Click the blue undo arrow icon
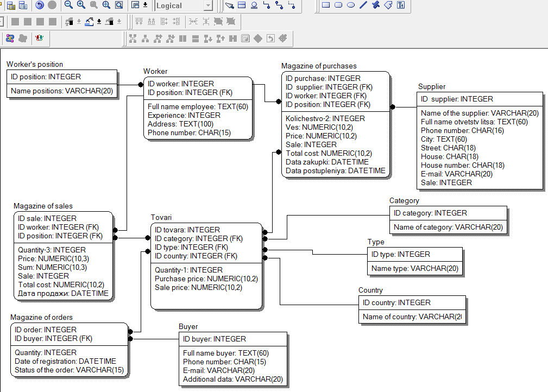The image size is (548, 392). 40,5
